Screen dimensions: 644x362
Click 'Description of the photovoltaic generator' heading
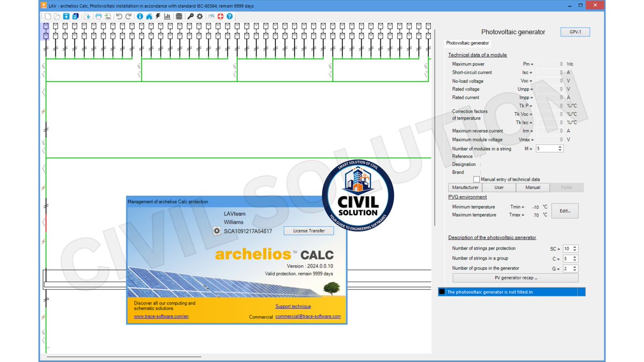click(492, 238)
